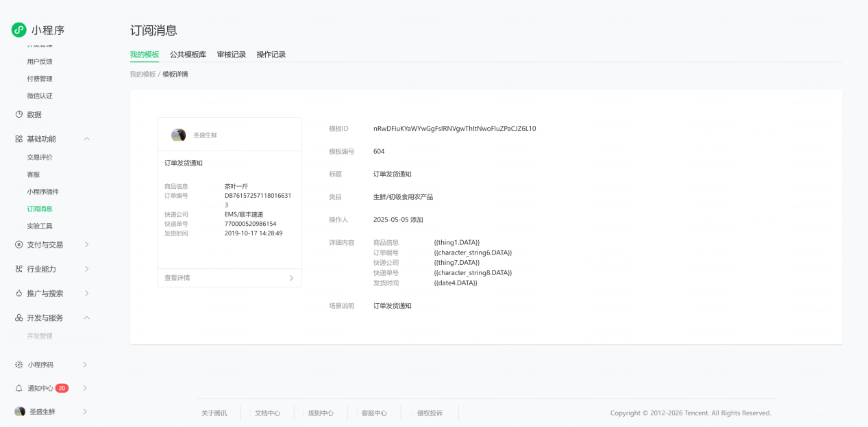
Task: Click the WeChat Mini Program logo icon
Action: (18, 30)
